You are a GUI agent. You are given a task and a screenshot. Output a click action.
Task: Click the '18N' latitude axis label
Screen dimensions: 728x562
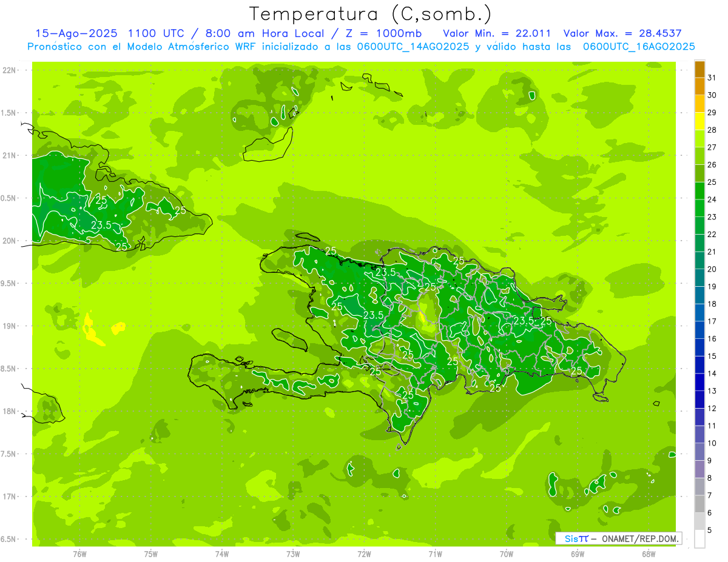(x=10, y=412)
